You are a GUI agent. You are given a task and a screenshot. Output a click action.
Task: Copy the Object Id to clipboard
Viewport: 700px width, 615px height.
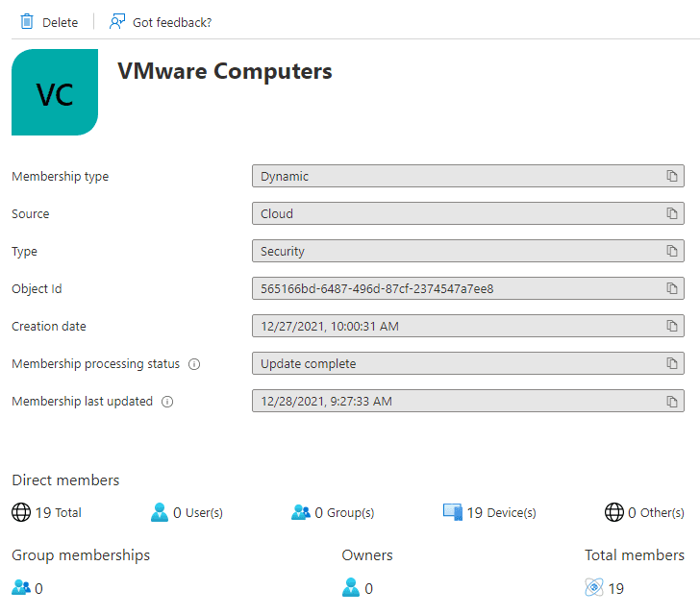coord(671,288)
